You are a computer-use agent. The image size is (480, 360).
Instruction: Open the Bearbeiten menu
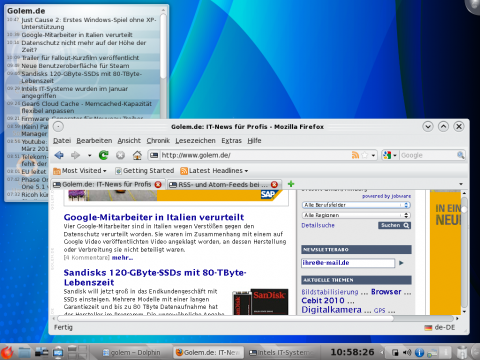[94, 141]
